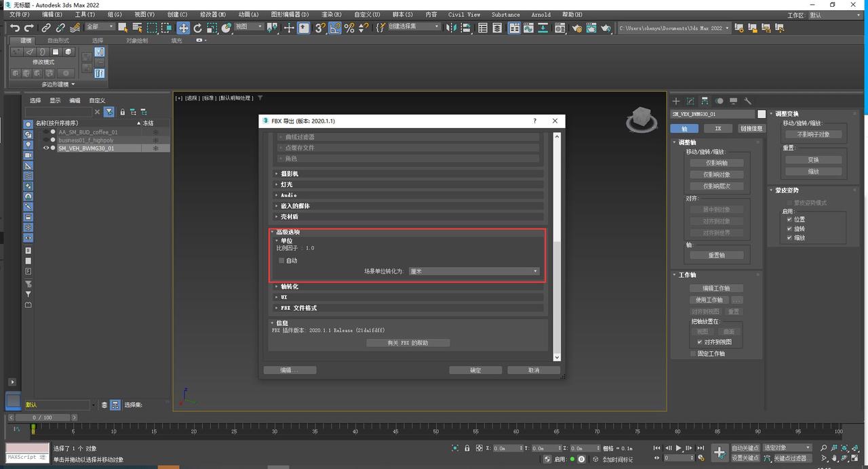868x469 pixels.
Task: Activate the Select and Scale tool
Action: pyautogui.click(x=212, y=28)
